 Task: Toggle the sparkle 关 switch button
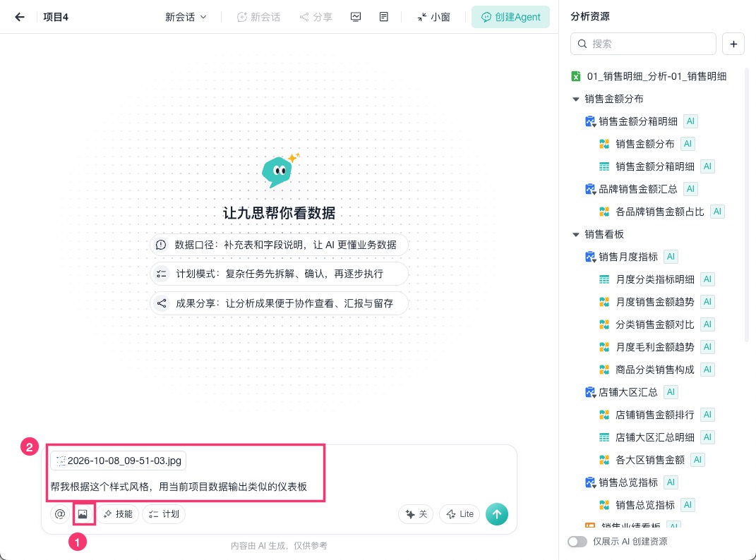[x=416, y=514]
